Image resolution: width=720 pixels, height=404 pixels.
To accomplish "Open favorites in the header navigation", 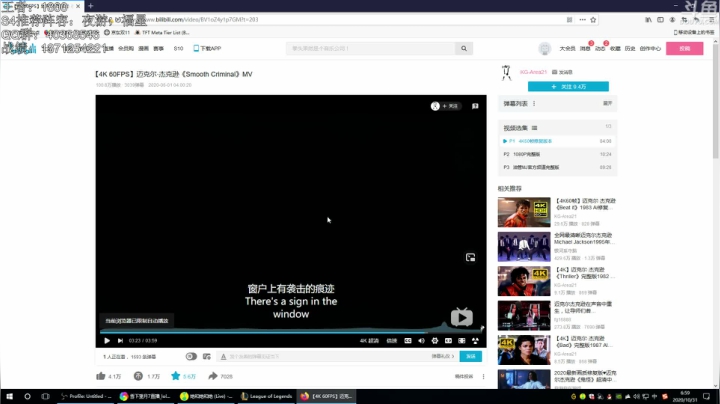I will pos(615,48).
